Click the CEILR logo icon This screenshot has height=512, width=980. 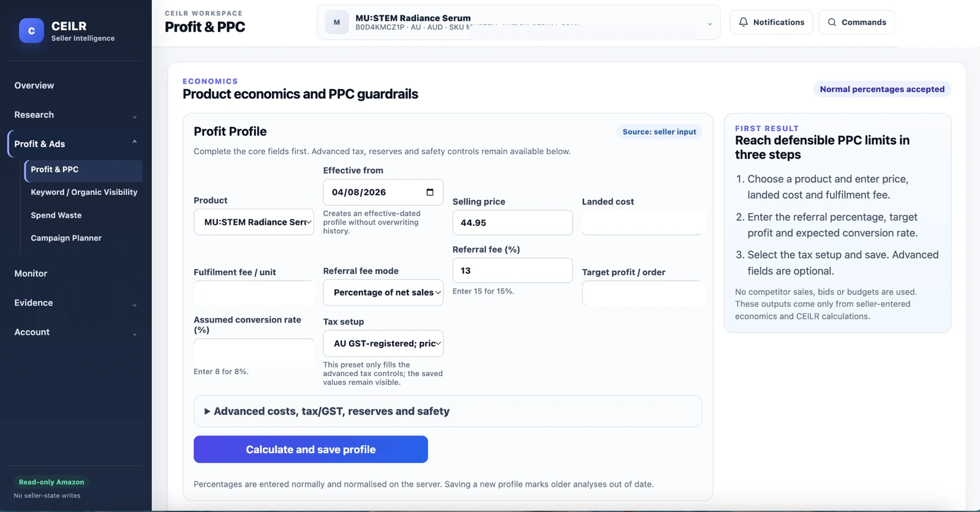[31, 31]
